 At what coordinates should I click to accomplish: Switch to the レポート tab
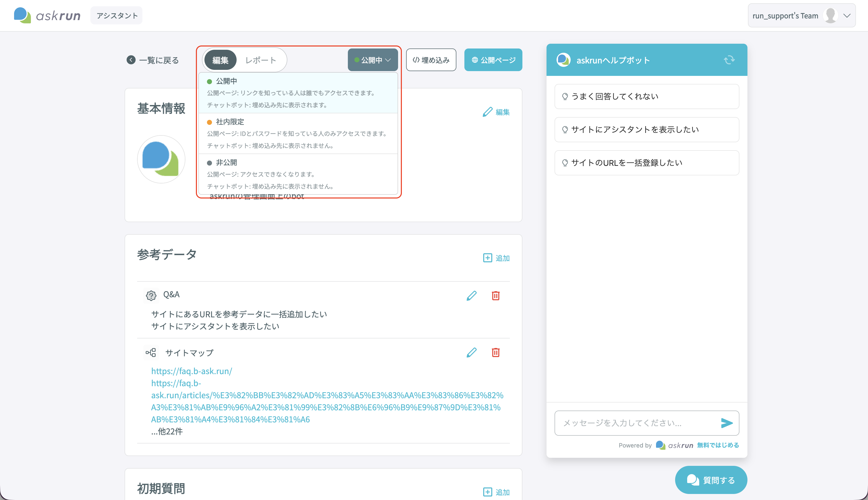(x=261, y=60)
